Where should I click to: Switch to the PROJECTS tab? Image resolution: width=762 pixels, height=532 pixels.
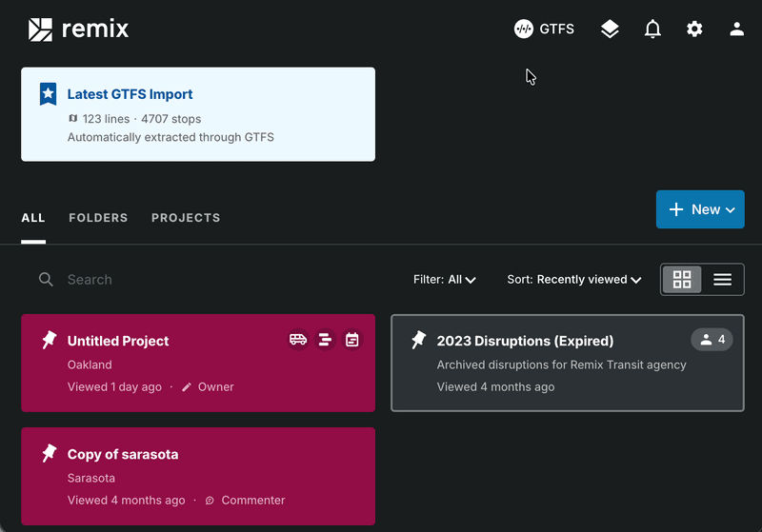coord(186,218)
